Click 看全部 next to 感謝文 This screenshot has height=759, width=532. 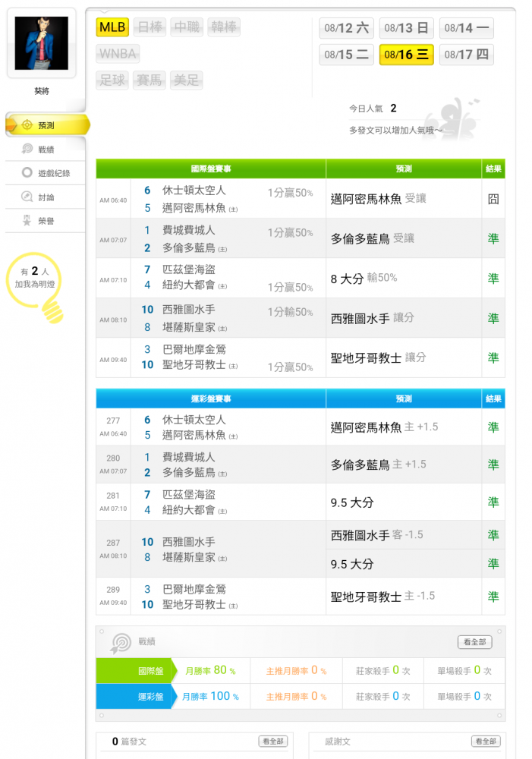point(486,741)
